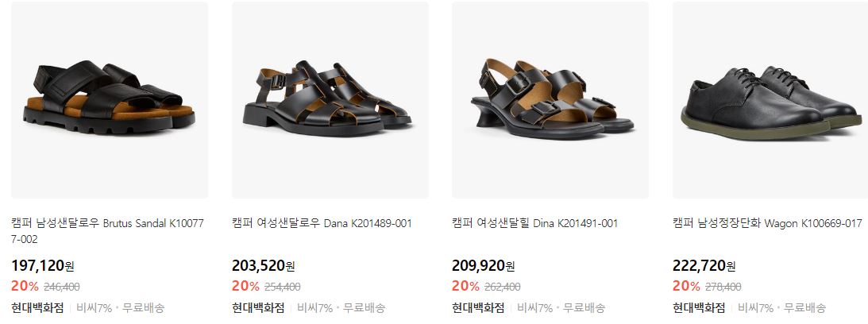Select the 203,520원 price
Image resolution: width=868 pixels, height=324 pixels.
[x=263, y=266]
